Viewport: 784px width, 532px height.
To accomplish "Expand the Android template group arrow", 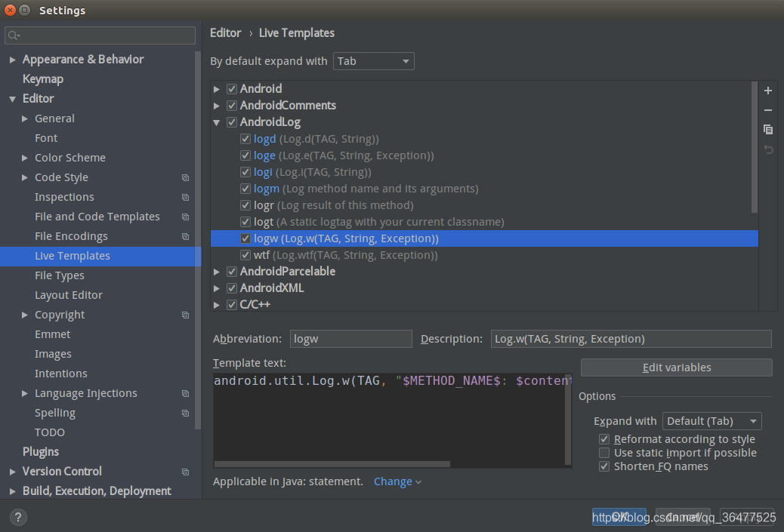I will tap(217, 89).
